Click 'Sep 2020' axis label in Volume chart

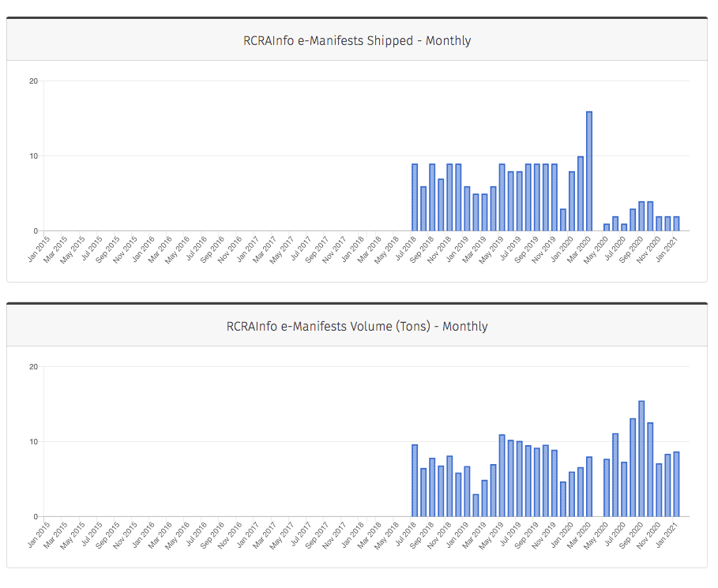(x=631, y=536)
